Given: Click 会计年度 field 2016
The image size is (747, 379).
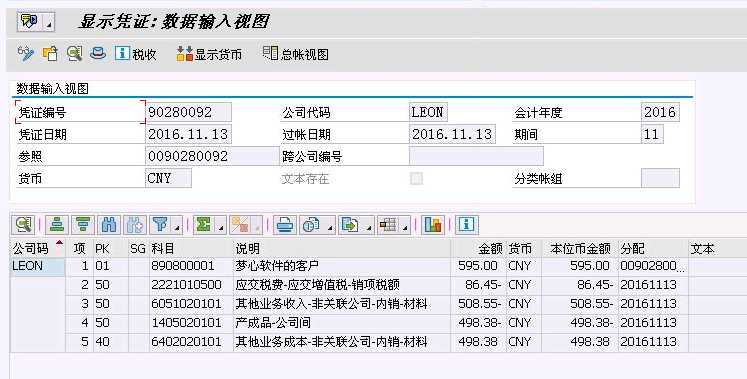Looking at the screenshot, I should pos(660,112).
